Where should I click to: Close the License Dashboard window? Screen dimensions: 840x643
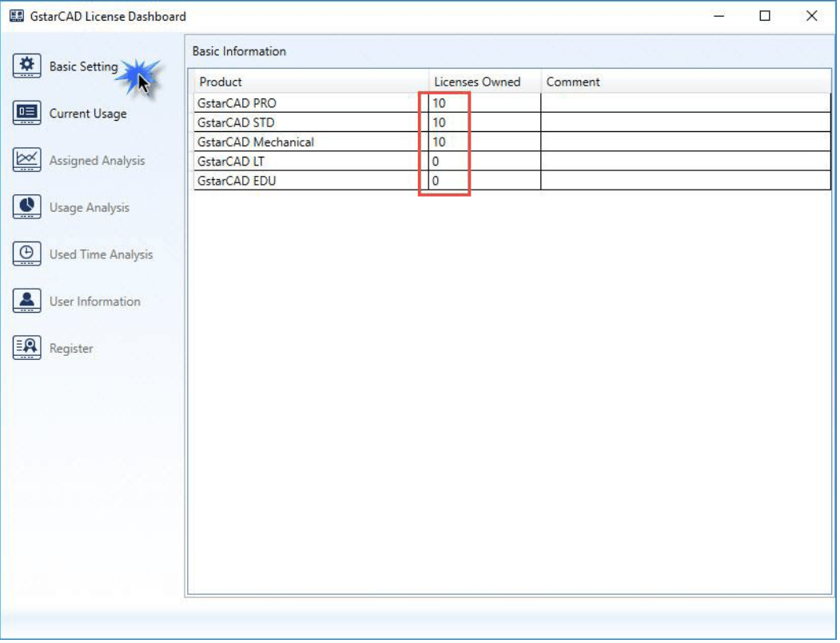coord(811,16)
